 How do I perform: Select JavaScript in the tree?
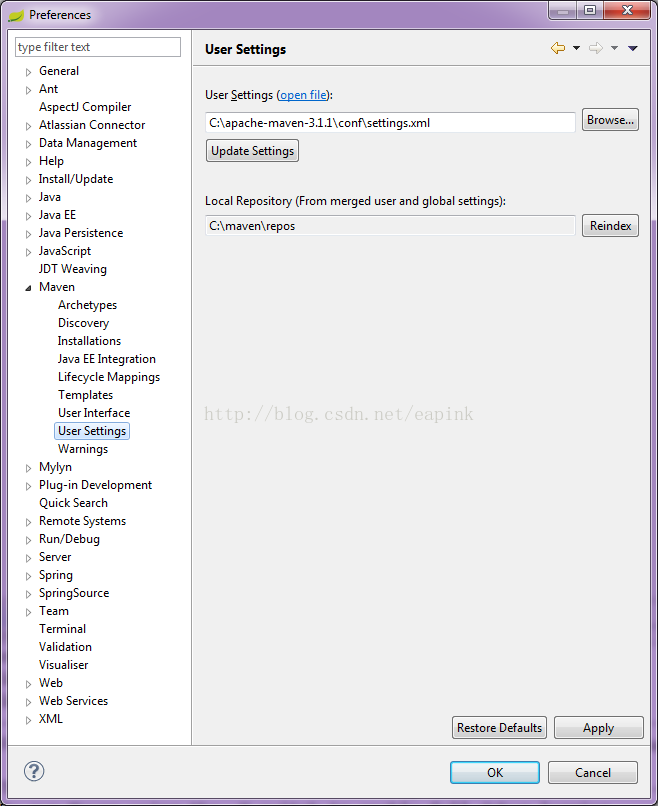(65, 251)
